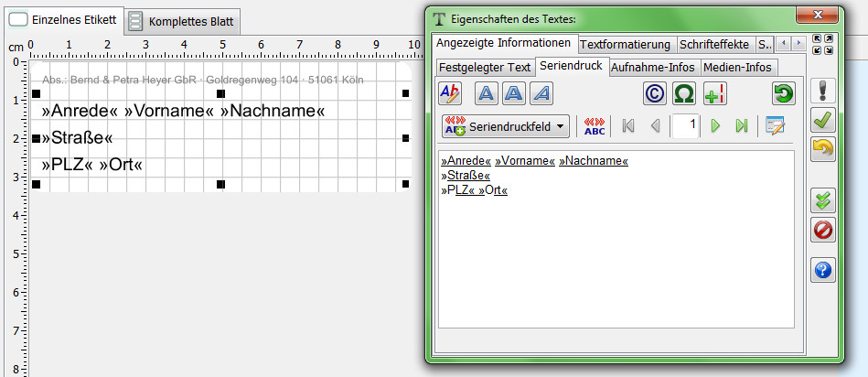Insert special character via Omega icon

click(x=684, y=92)
